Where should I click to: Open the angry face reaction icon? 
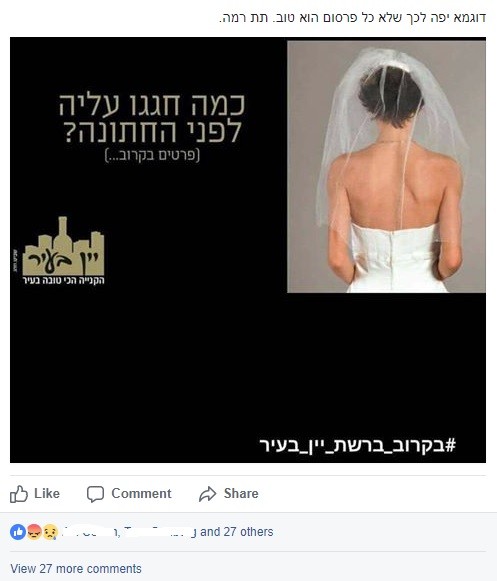click(x=34, y=532)
